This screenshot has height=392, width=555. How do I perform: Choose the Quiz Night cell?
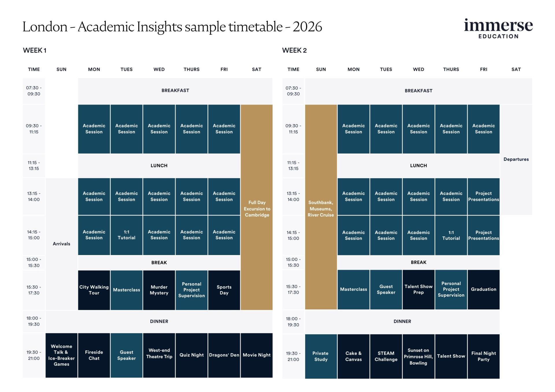coord(191,355)
